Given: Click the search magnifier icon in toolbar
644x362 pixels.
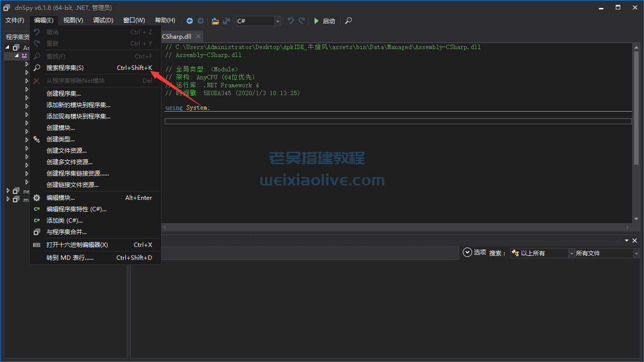Looking at the screenshot, I should pyautogui.click(x=348, y=21).
